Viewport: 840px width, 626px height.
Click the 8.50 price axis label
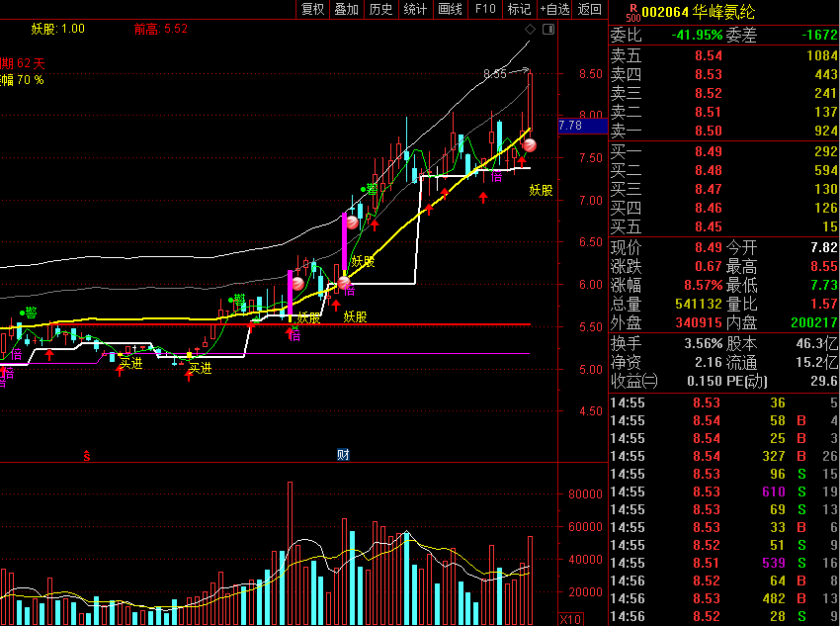click(591, 74)
